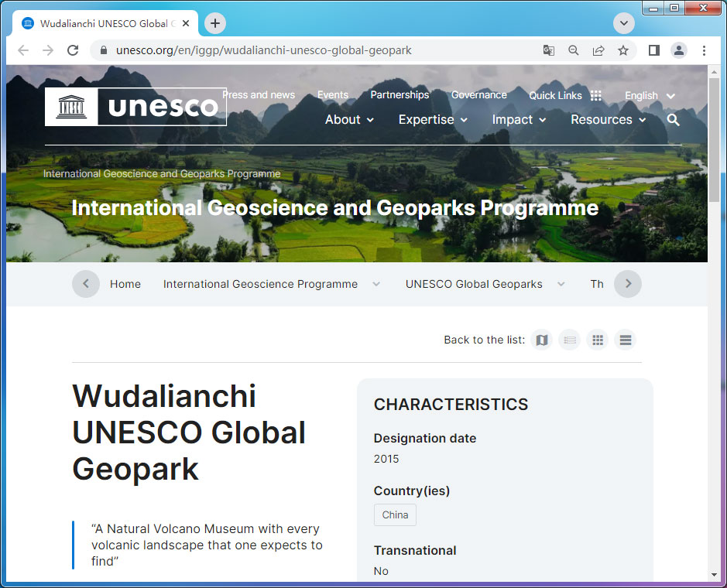Click the designation year '2015'

click(386, 459)
